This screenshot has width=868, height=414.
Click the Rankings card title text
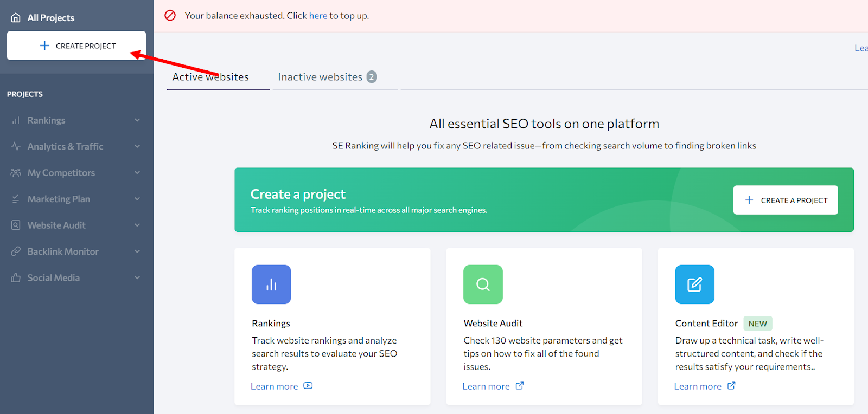(x=271, y=324)
